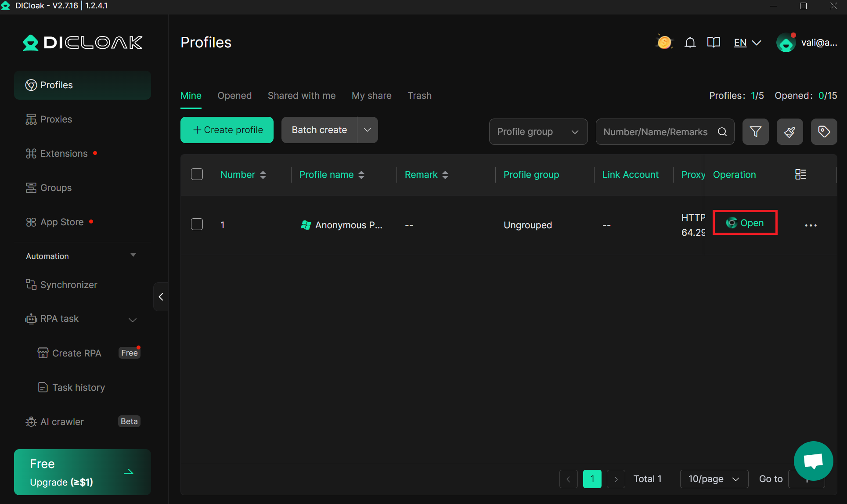Open notifications via the bell icon
Viewport: 847px width, 504px height.
click(690, 42)
